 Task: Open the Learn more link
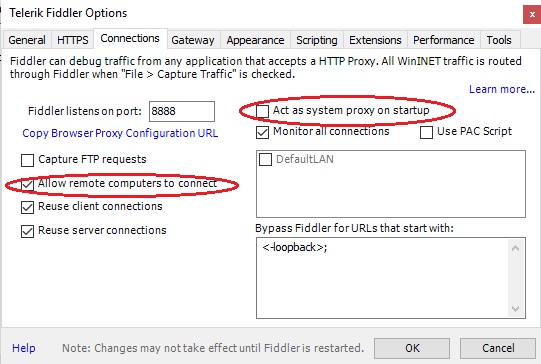click(x=502, y=89)
